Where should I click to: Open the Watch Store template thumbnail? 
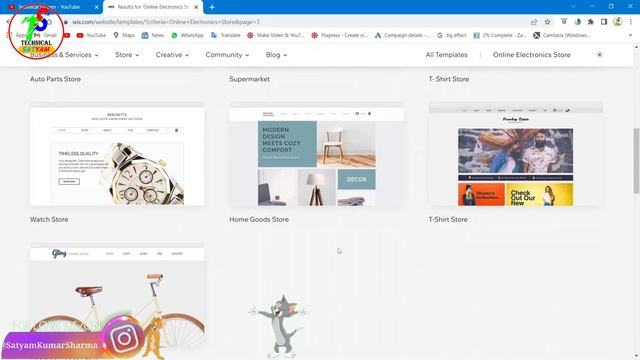click(x=117, y=154)
